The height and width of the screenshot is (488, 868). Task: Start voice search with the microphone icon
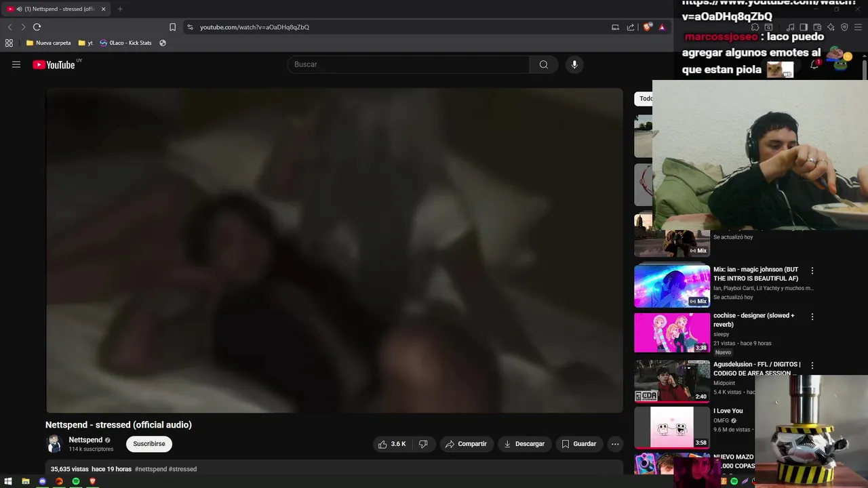click(574, 64)
